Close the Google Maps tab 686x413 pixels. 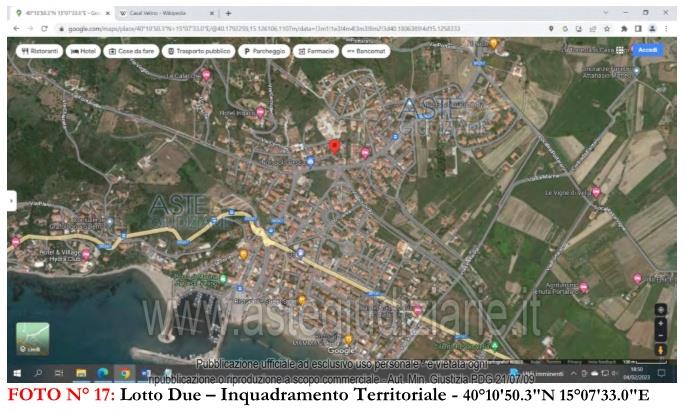108,13
